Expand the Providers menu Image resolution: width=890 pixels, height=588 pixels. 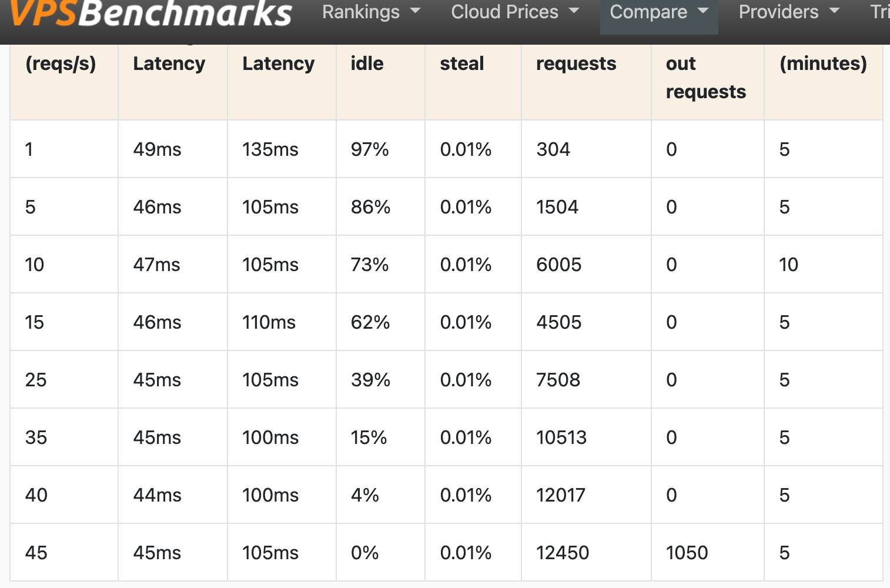click(x=789, y=12)
